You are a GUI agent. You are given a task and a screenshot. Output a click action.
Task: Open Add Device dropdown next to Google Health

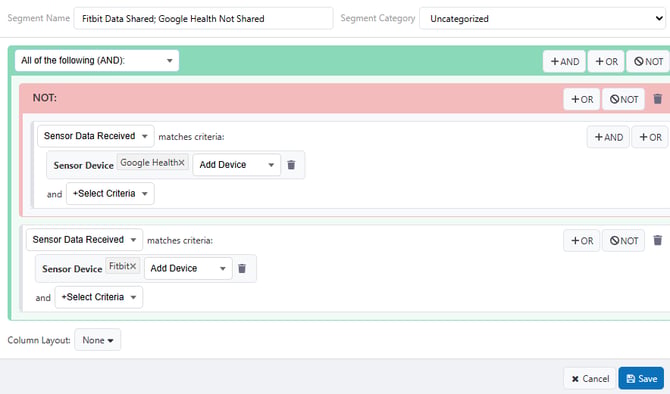[236, 165]
